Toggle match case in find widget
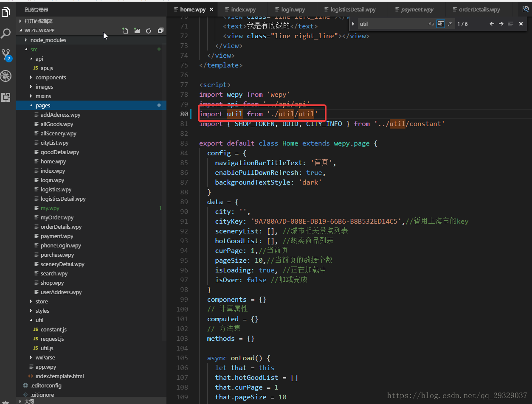Image resolution: width=532 pixels, height=404 pixels. click(431, 24)
